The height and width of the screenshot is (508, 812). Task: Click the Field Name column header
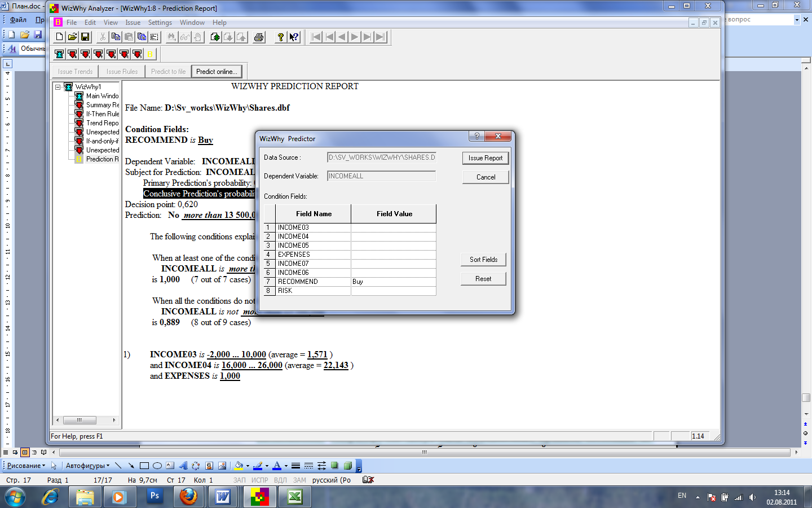(314, 214)
